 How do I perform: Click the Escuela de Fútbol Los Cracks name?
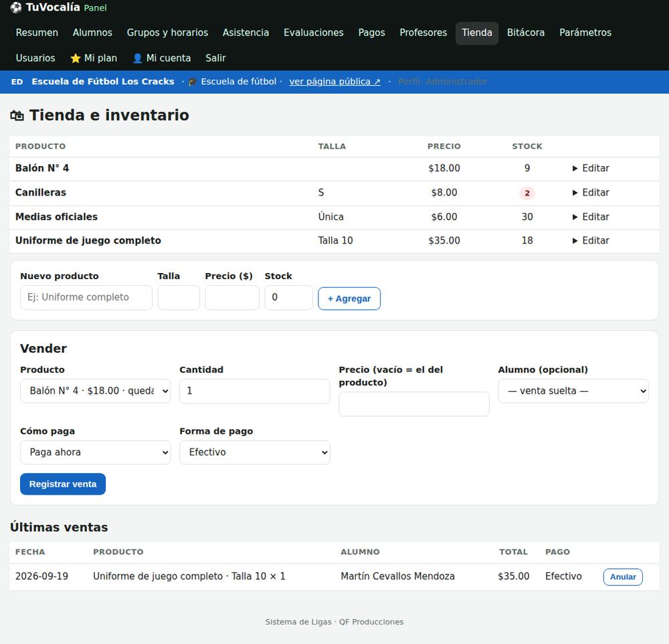pyautogui.click(x=103, y=82)
